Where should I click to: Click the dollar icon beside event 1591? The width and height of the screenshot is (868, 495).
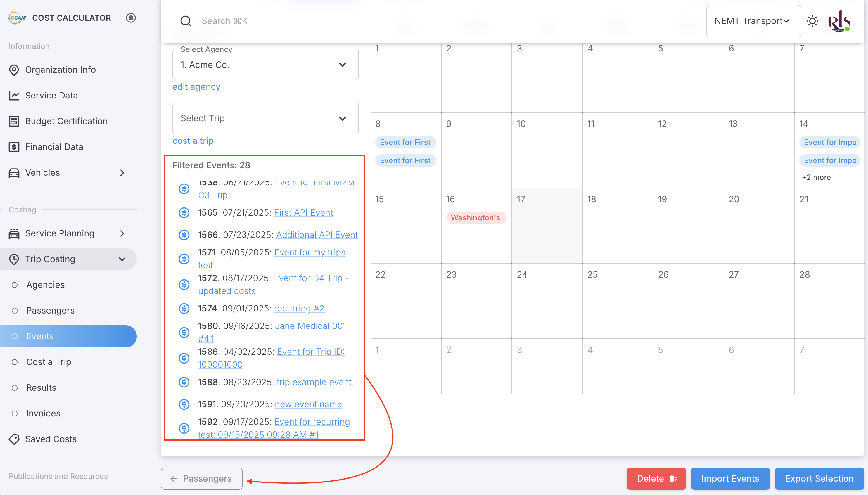pos(184,405)
